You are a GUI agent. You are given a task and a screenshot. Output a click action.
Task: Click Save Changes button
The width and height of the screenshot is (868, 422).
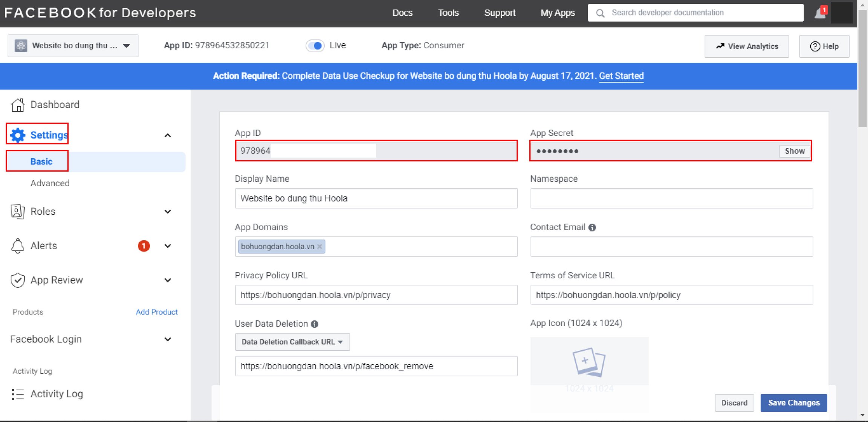click(794, 403)
